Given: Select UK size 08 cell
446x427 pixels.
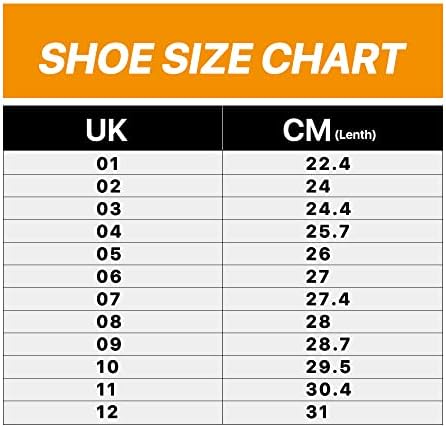Looking at the screenshot, I should [113, 322].
